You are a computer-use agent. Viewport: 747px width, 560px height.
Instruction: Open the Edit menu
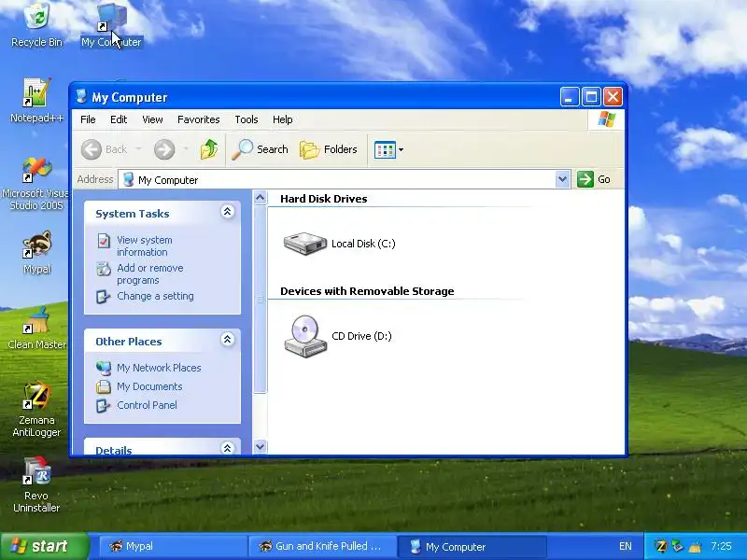click(x=119, y=119)
